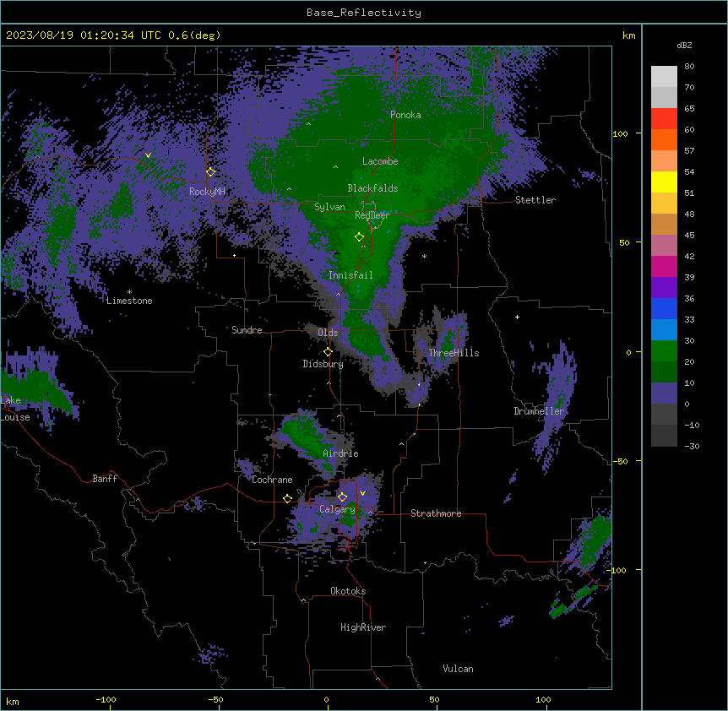Click the yellow diamond marker east of Cochrane

pyautogui.click(x=287, y=498)
